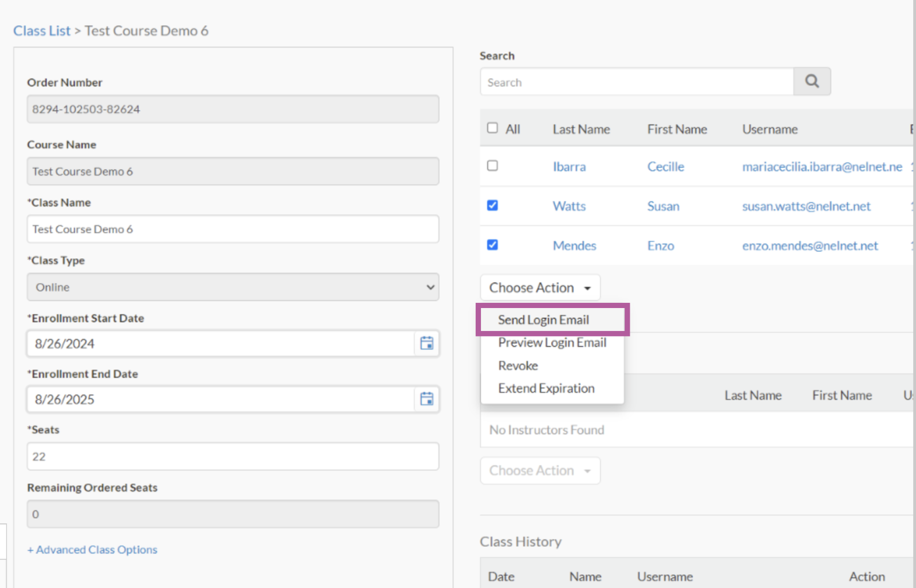Focus the student Search field
The width and height of the screenshot is (916, 588).
pyautogui.click(x=637, y=82)
